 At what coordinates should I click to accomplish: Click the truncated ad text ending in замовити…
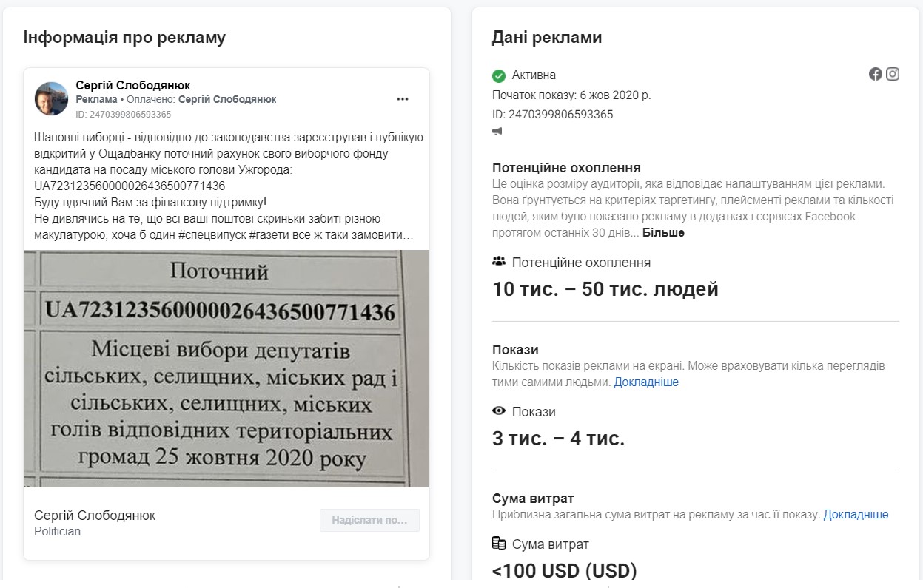pos(229,186)
